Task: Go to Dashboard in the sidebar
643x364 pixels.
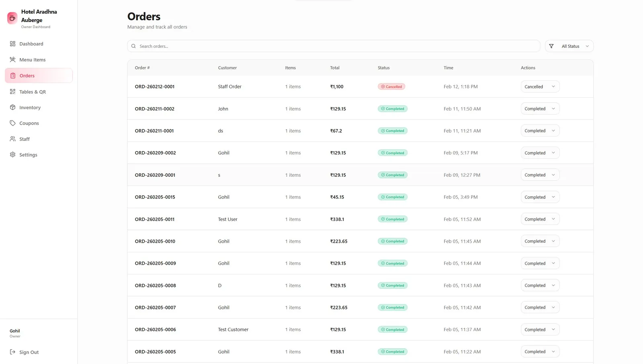Action: [x=39, y=44]
